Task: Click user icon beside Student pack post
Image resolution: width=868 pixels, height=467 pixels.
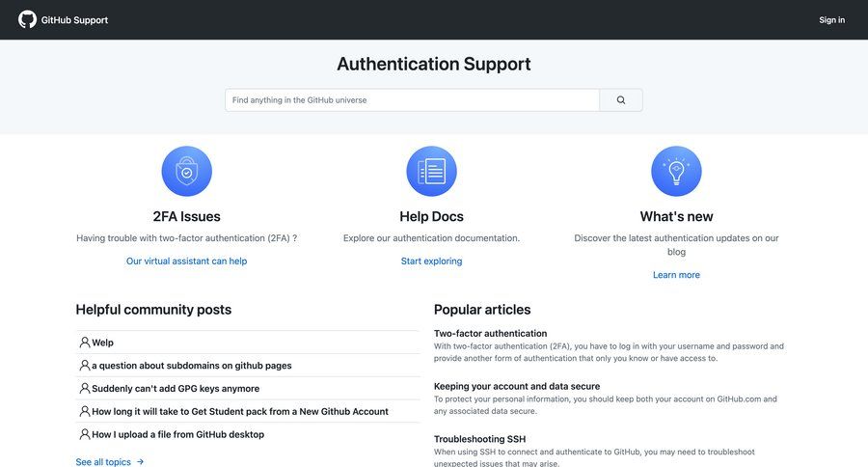Action: click(x=85, y=411)
